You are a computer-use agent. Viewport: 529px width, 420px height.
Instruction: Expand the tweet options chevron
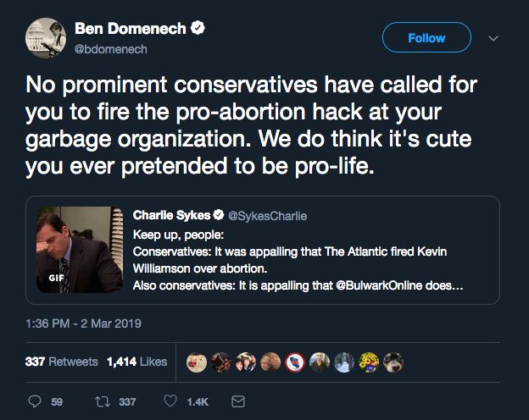click(x=493, y=38)
